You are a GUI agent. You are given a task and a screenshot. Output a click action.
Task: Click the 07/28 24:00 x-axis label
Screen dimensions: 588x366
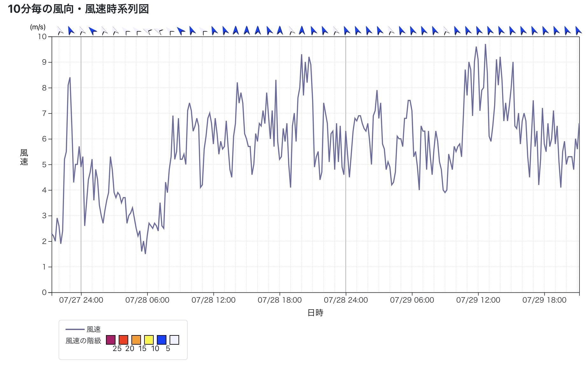(x=346, y=300)
